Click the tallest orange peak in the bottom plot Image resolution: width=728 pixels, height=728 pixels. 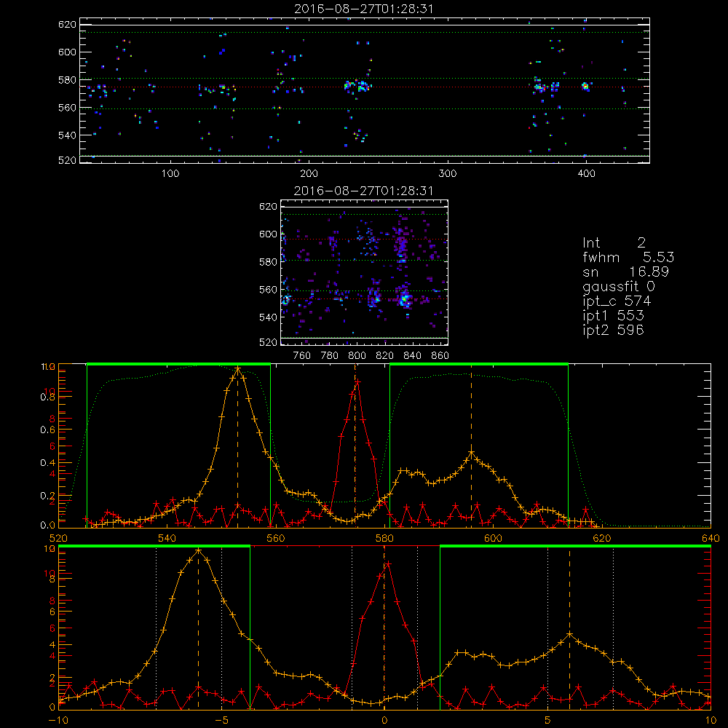(x=199, y=550)
